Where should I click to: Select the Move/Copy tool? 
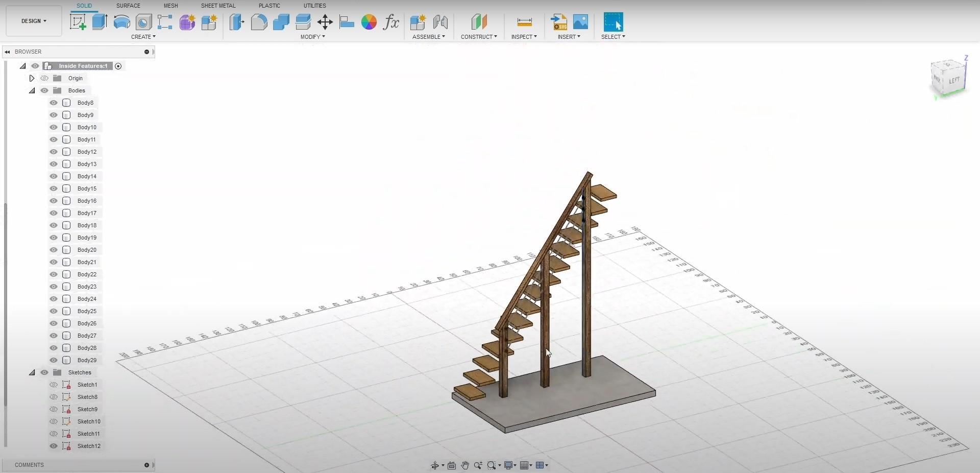[325, 22]
